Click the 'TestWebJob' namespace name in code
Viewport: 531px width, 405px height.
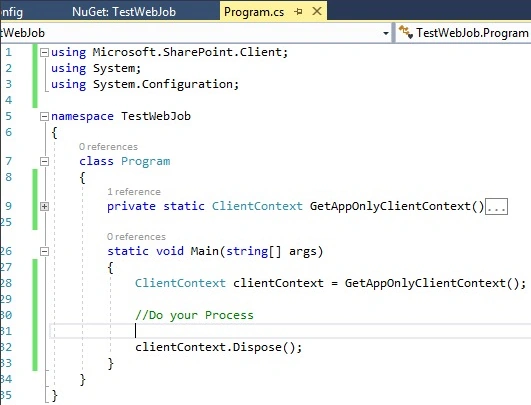(156, 116)
